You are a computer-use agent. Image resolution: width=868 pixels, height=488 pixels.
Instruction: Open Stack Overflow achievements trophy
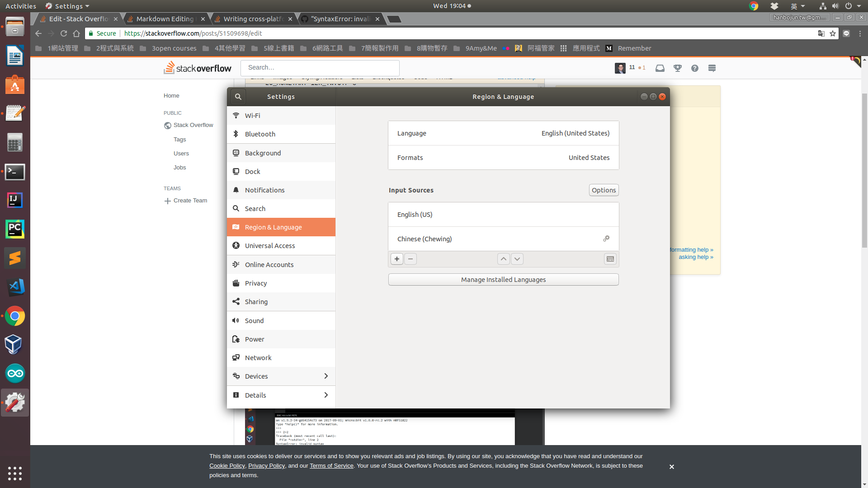[677, 68]
